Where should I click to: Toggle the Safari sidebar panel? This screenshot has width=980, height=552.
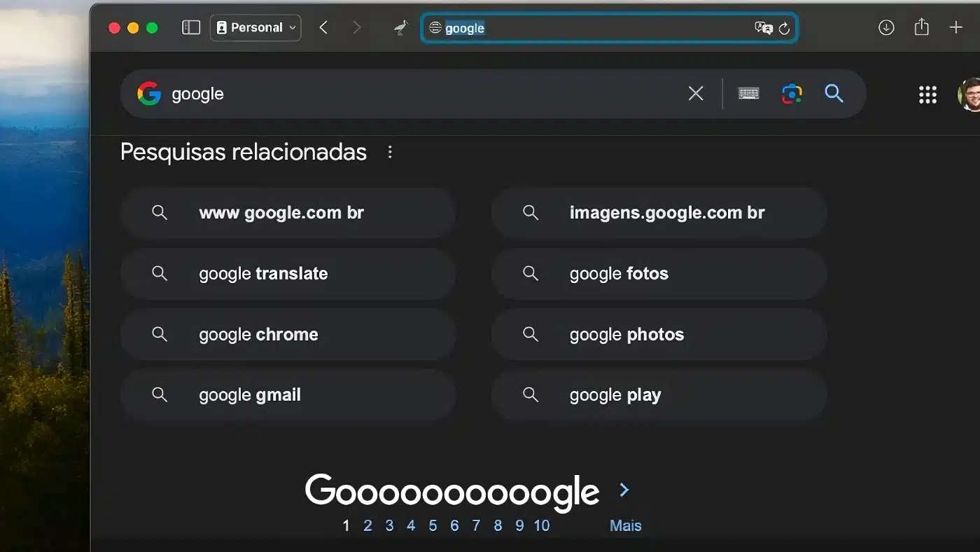pos(191,27)
